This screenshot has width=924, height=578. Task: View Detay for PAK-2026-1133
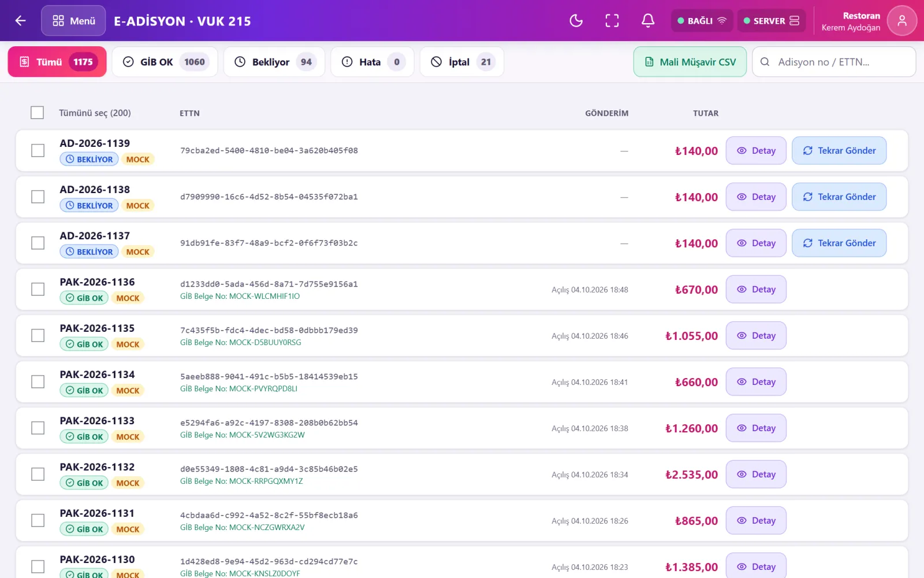756,428
